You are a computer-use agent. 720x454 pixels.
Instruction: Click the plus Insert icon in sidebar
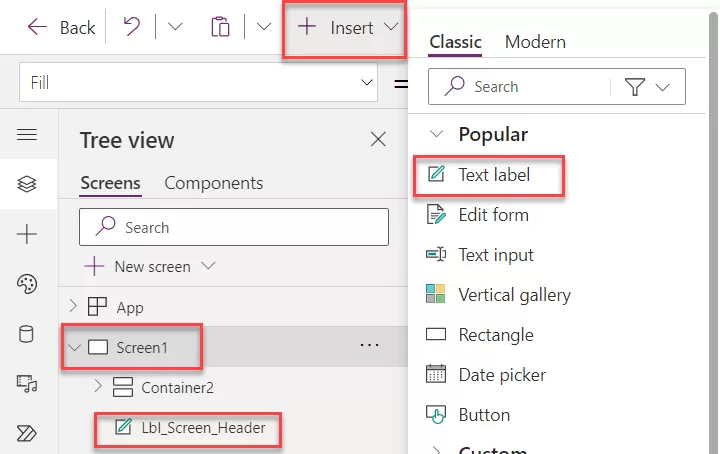click(x=27, y=234)
